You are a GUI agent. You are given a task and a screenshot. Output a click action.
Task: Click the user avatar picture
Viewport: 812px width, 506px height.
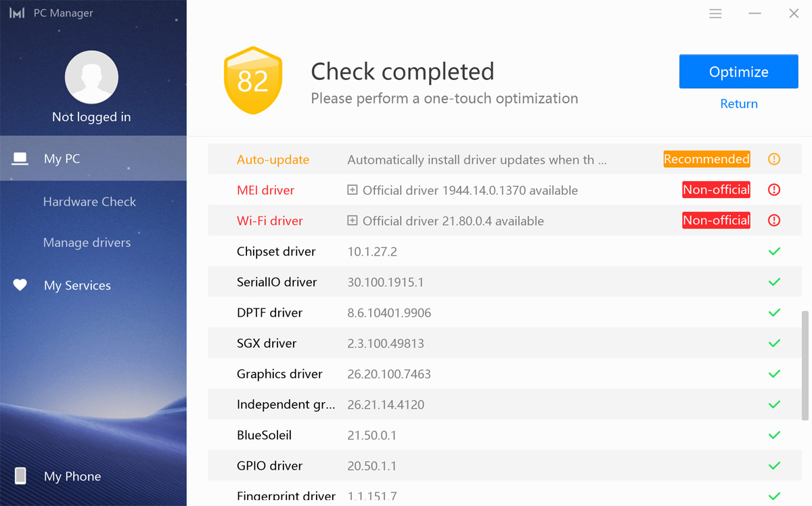[x=91, y=77]
